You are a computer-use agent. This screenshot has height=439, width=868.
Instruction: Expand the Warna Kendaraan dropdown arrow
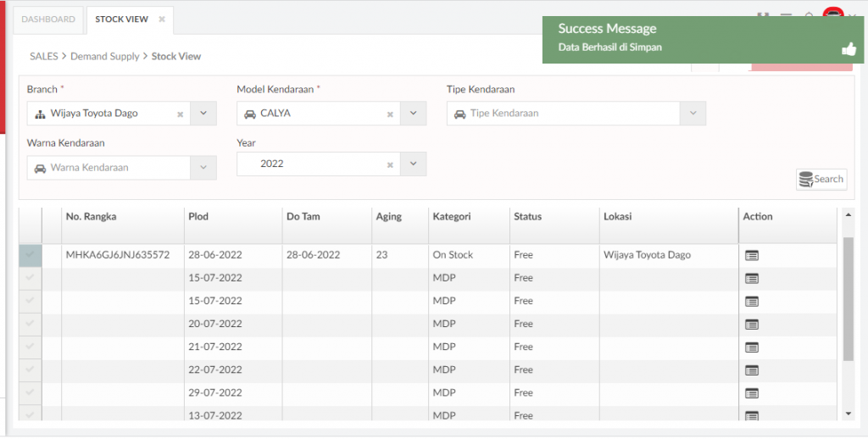(203, 167)
